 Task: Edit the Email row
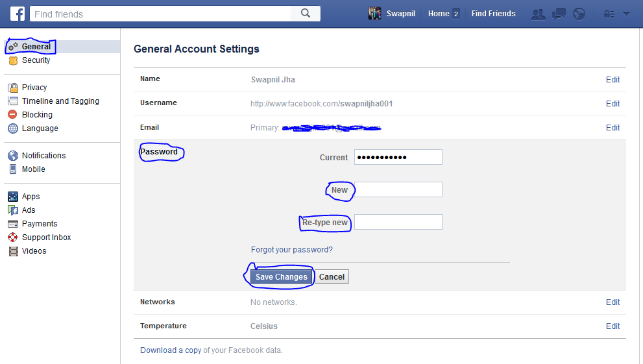[x=613, y=127]
